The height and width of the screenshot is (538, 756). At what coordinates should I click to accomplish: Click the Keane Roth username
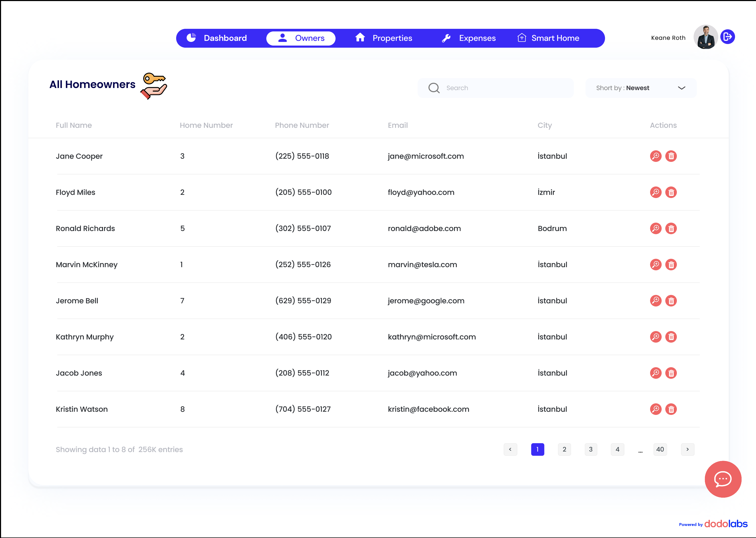pyautogui.click(x=668, y=38)
